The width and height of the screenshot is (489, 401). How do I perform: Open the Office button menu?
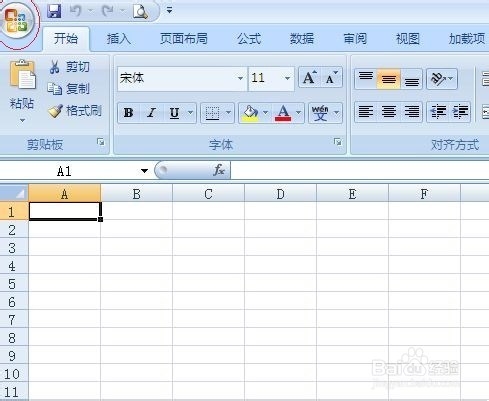pos(17,21)
